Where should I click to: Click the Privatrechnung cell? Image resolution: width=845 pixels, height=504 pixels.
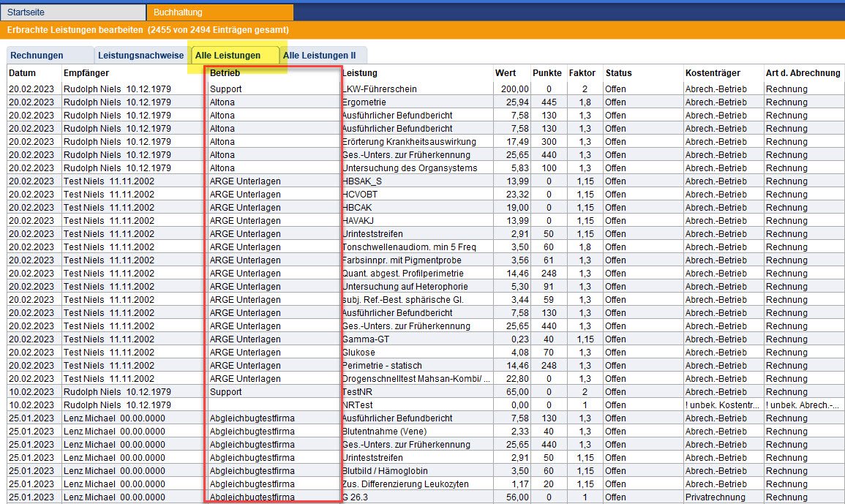click(x=716, y=497)
